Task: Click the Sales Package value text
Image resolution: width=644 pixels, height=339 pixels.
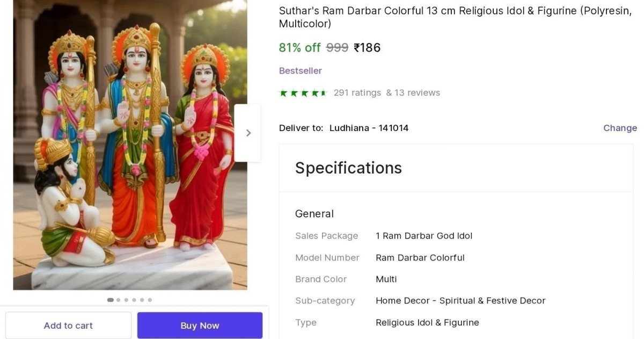Action: click(424, 236)
